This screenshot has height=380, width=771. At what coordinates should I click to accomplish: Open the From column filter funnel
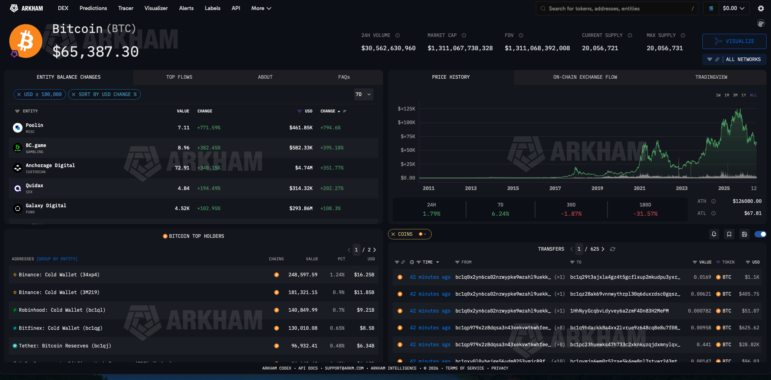point(458,262)
